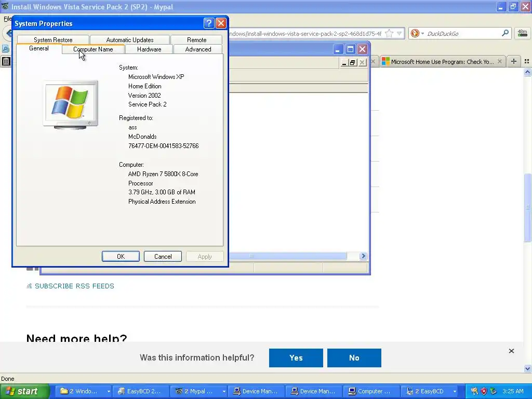Click page vertical scrollbar down arrow
The height and width of the screenshot is (399, 532).
pyautogui.click(x=528, y=368)
